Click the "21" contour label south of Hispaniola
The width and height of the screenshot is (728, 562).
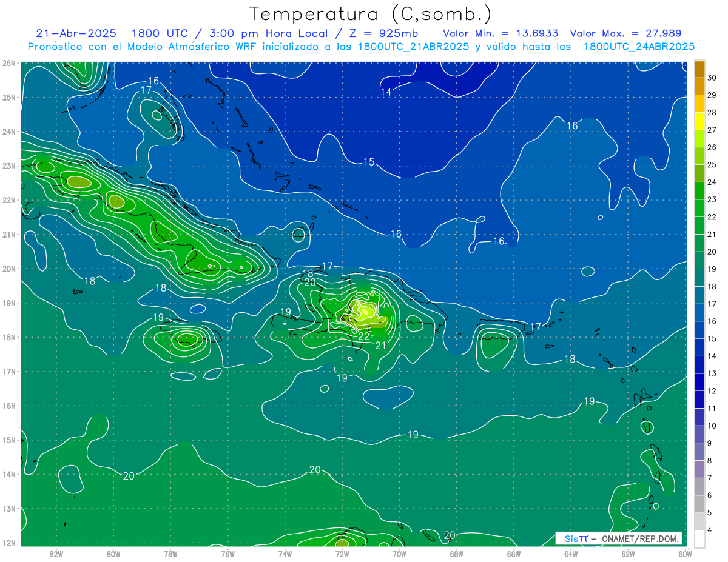click(x=381, y=346)
